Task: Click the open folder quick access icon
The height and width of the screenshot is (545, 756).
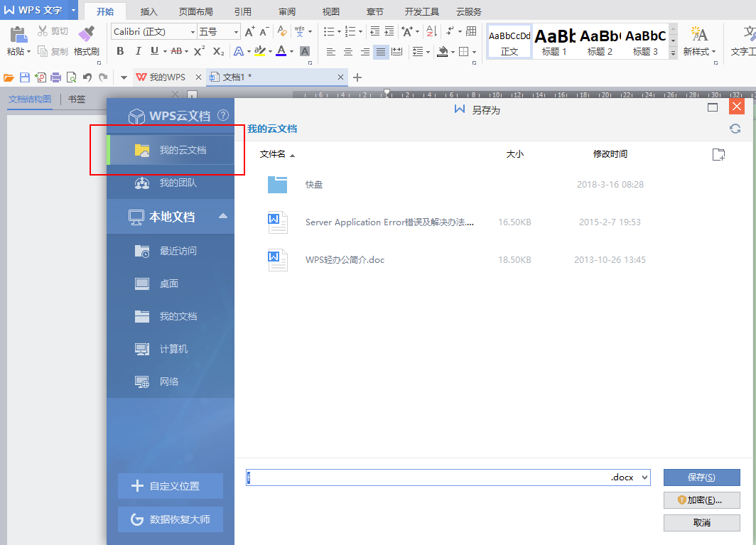Action: pos(9,77)
